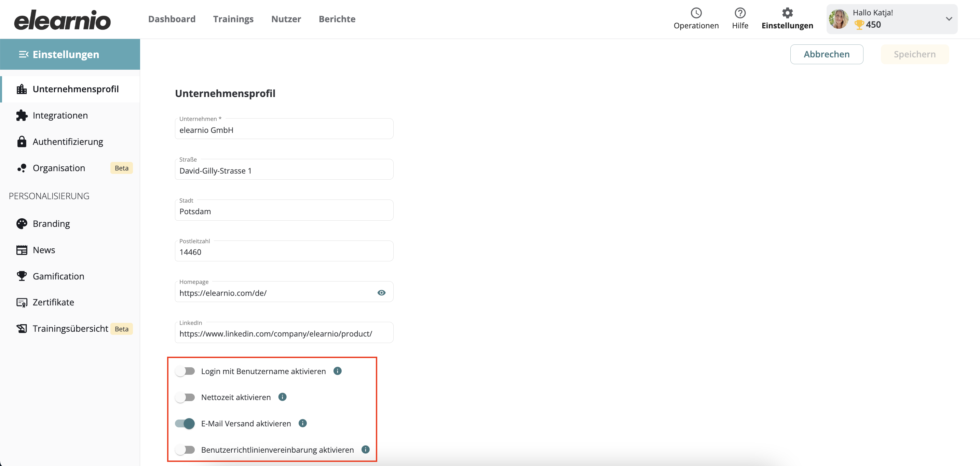The width and height of the screenshot is (980, 466).
Task: Turn on Nettozeit aktivieren switch
Action: pyautogui.click(x=185, y=398)
